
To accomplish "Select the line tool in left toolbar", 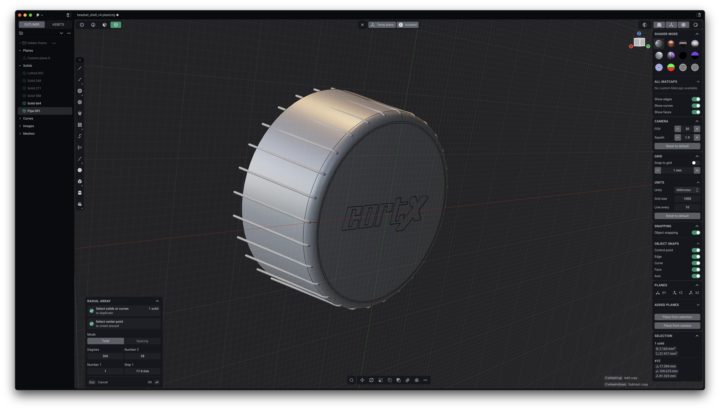I will (80, 68).
